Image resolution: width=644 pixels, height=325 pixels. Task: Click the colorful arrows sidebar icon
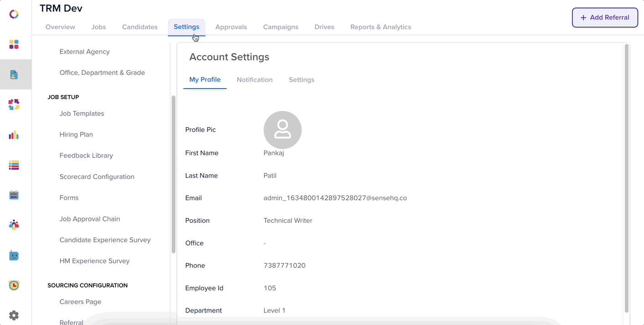click(14, 105)
